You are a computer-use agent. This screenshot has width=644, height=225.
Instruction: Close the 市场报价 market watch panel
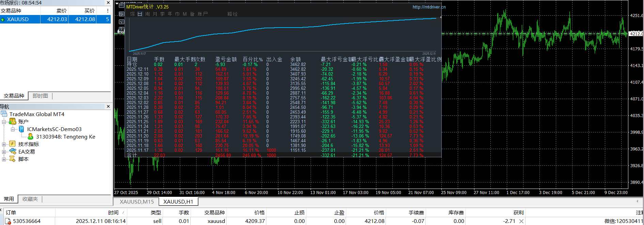(108, 3)
